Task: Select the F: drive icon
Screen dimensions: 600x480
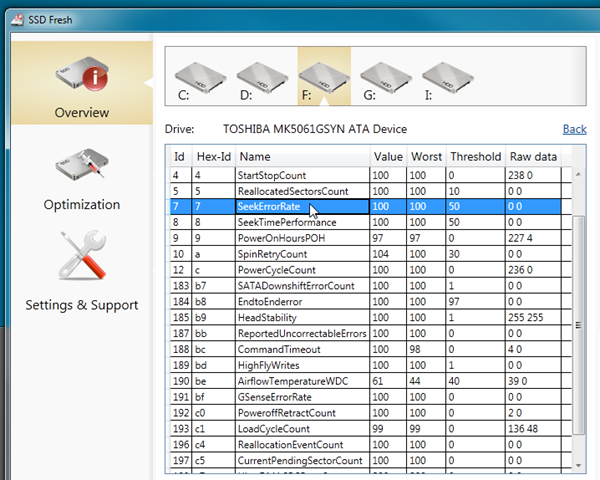Action: coord(324,78)
